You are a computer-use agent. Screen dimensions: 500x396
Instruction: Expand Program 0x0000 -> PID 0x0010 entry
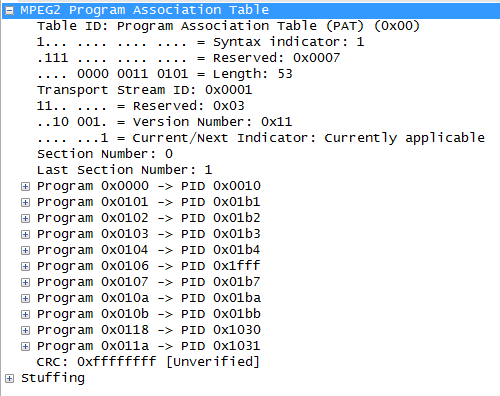pyautogui.click(x=25, y=186)
